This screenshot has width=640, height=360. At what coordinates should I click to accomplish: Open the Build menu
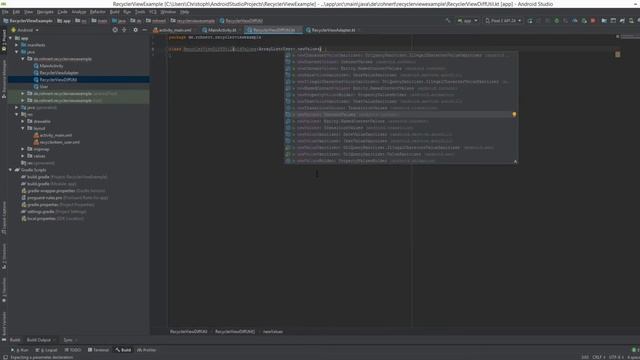[x=115, y=12]
